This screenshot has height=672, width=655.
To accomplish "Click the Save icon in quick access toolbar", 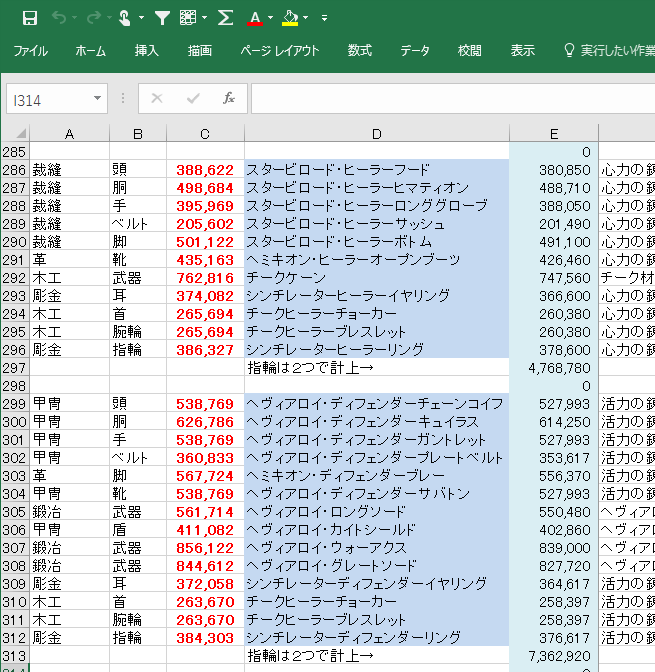I will point(29,18).
